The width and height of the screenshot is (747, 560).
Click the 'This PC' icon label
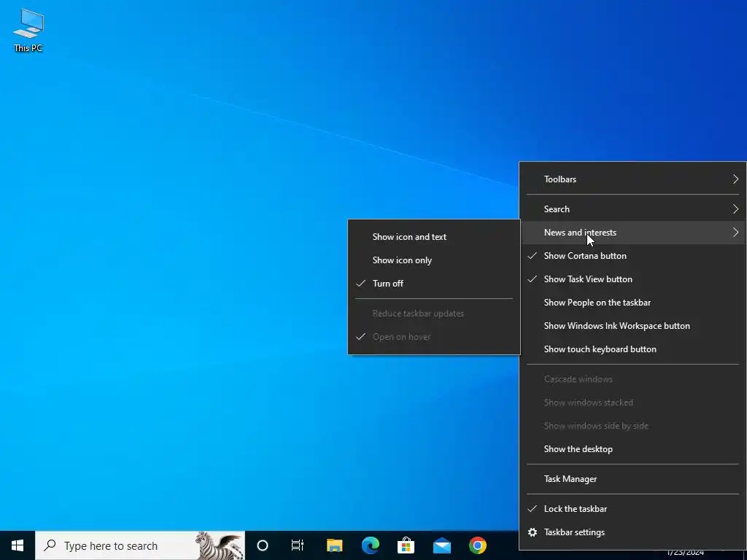pos(28,48)
